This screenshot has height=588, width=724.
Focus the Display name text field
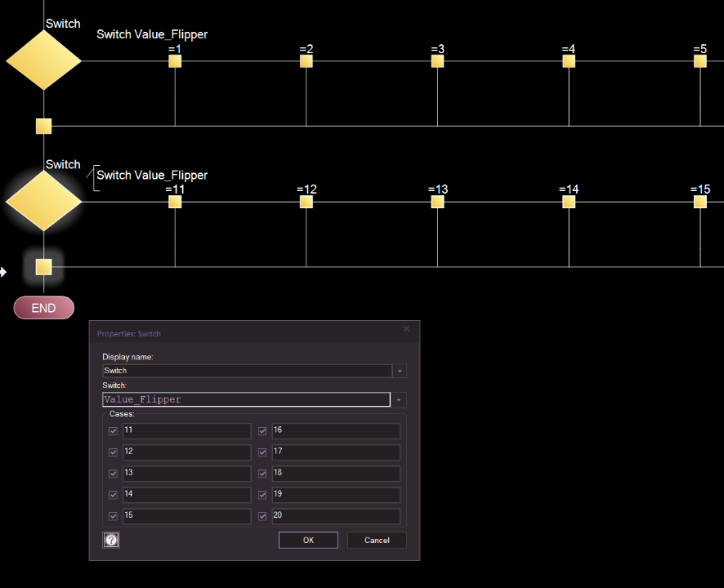coord(246,371)
